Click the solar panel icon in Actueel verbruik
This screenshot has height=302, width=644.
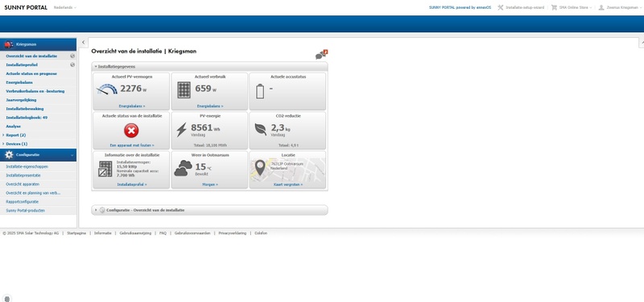click(x=184, y=90)
